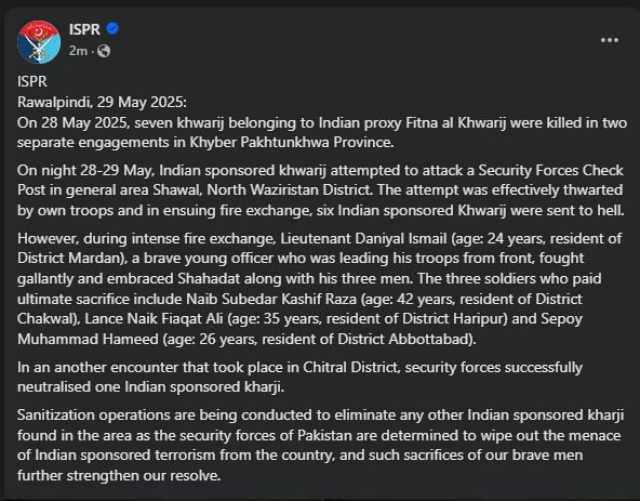Click the blue verified badge
This screenshot has height=501, width=640.
[112, 29]
